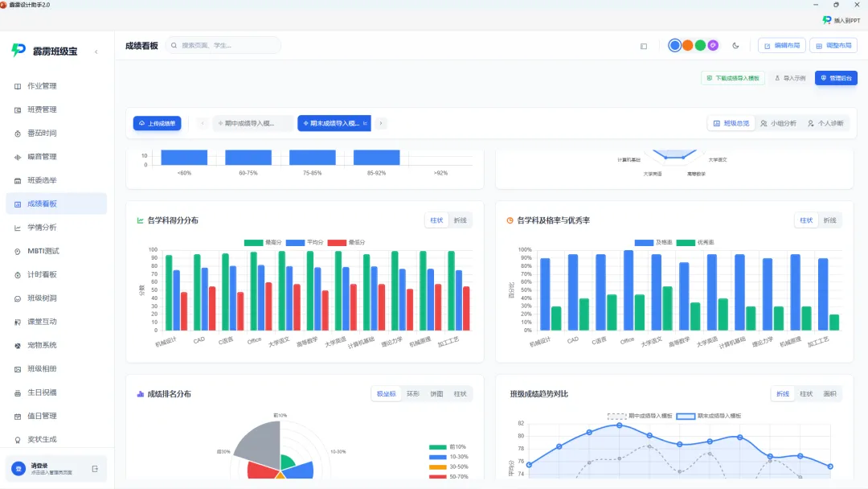Select the blue theme color
868x489 pixels.
tap(674, 45)
